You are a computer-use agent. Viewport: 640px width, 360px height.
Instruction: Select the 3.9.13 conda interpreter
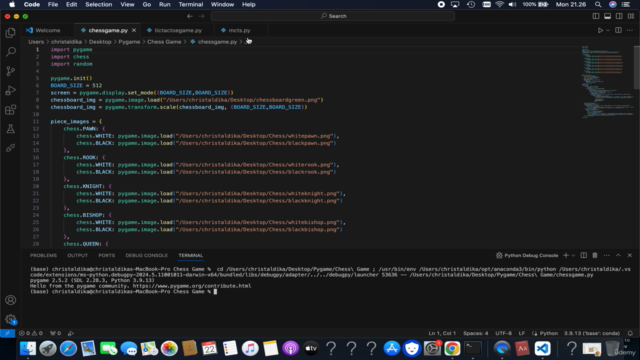pos(592,333)
